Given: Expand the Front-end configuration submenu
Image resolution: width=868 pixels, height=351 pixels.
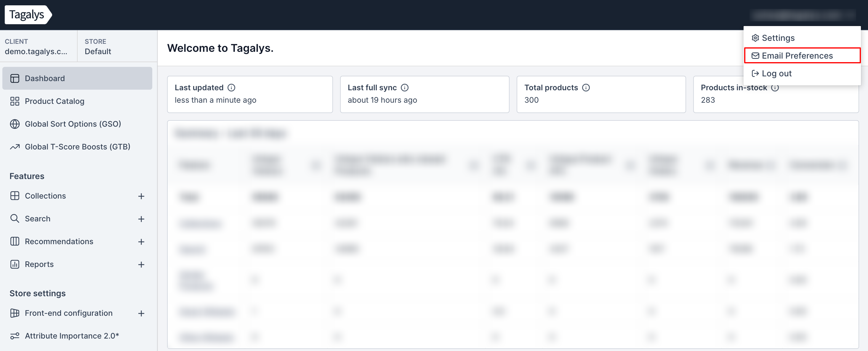Looking at the screenshot, I should point(141,313).
